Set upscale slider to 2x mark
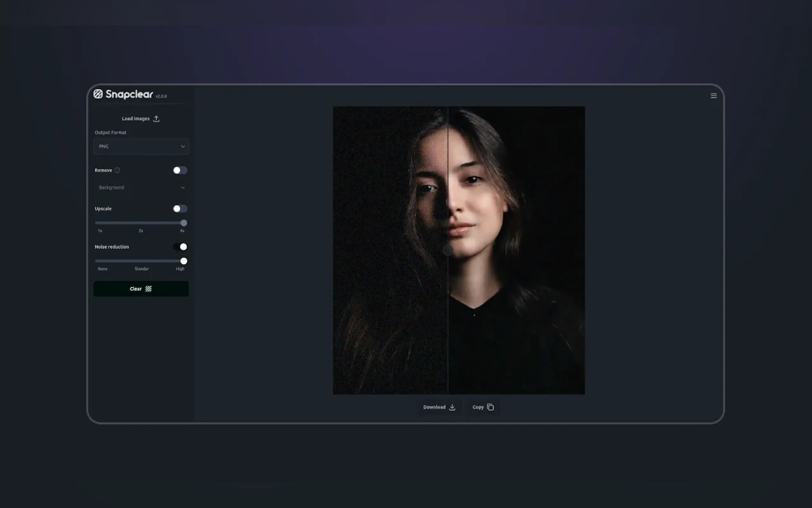Viewport: 812px width, 508px height. coord(141,223)
